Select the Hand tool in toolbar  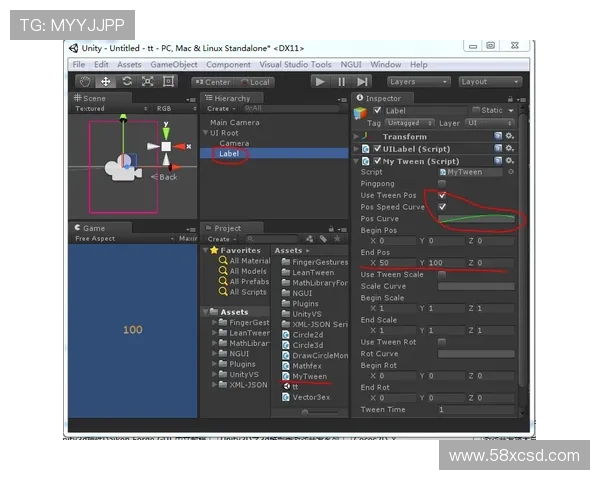(85, 82)
